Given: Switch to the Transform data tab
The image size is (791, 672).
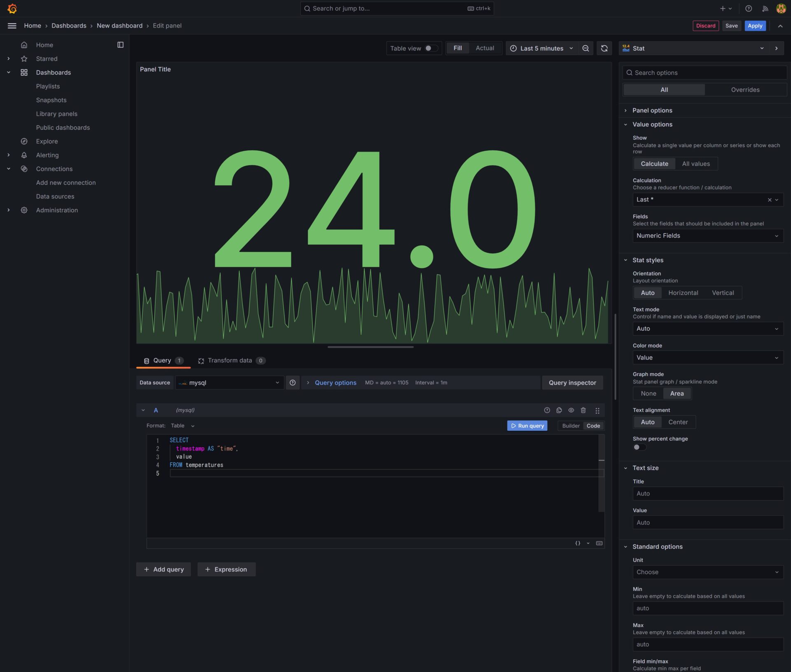Looking at the screenshot, I should [x=230, y=360].
